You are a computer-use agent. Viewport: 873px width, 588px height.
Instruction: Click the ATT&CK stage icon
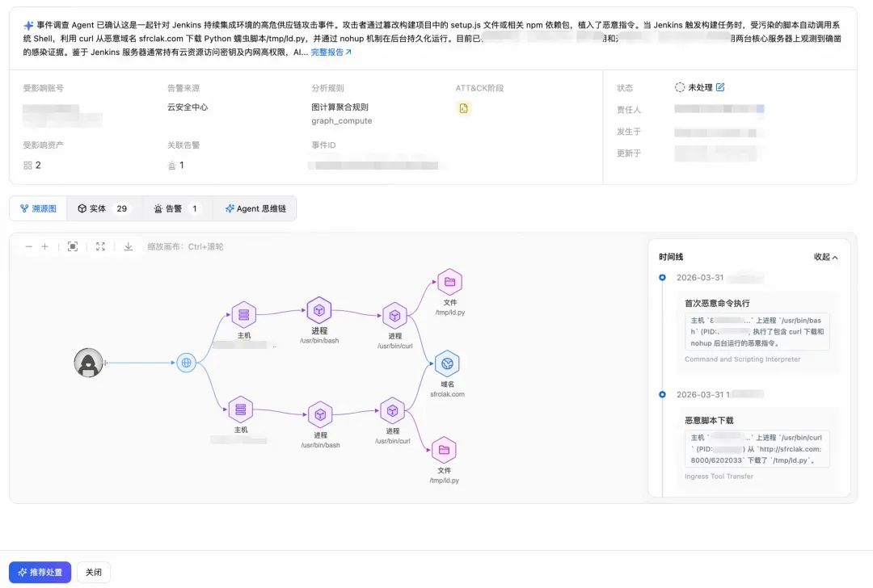pos(463,108)
